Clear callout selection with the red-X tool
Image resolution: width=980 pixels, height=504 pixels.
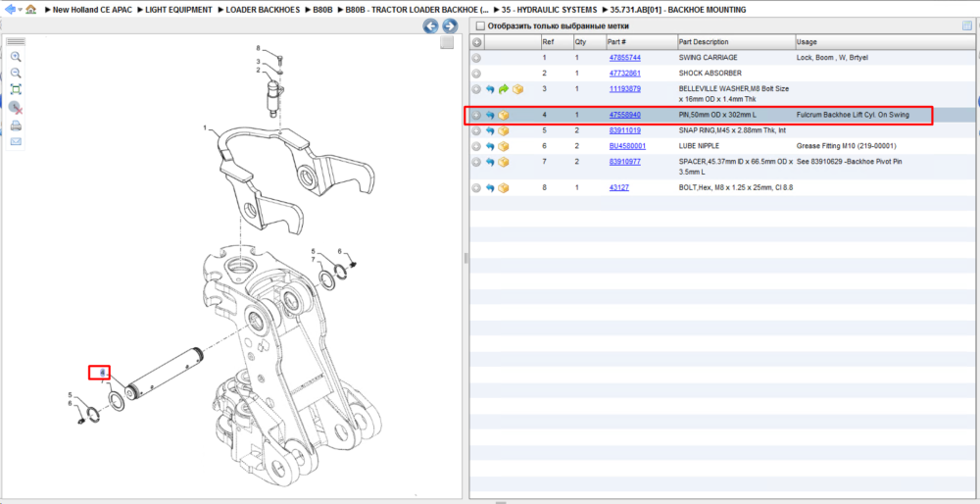click(17, 108)
